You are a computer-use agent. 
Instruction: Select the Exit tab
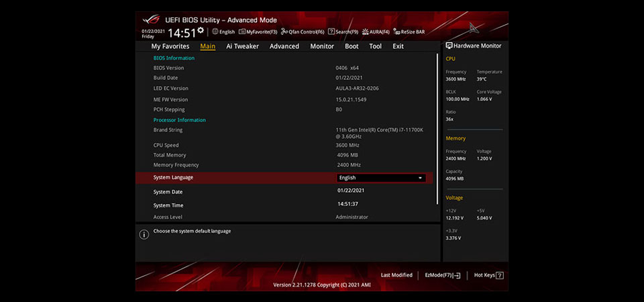point(398,46)
